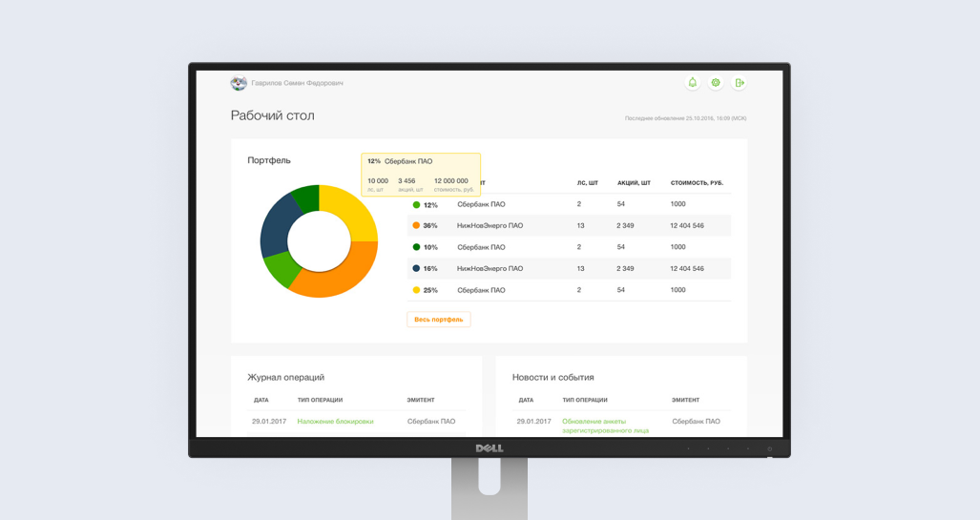The image size is (980, 520).
Task: Click the user avatar picture
Action: 239,83
